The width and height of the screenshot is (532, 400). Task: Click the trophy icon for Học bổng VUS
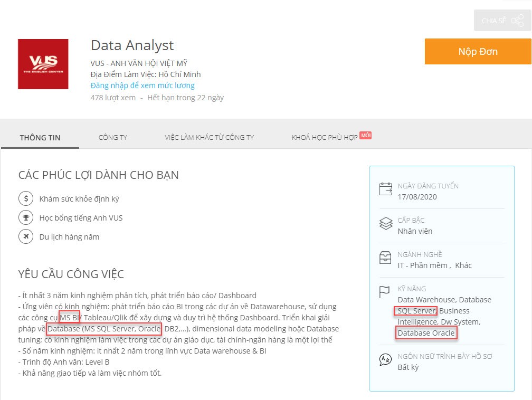coord(25,218)
